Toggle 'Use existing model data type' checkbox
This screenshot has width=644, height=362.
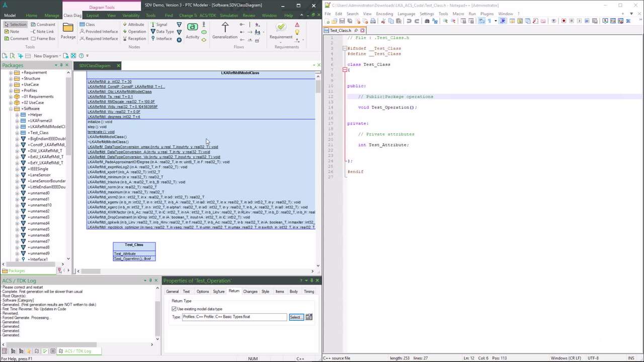coord(174,309)
